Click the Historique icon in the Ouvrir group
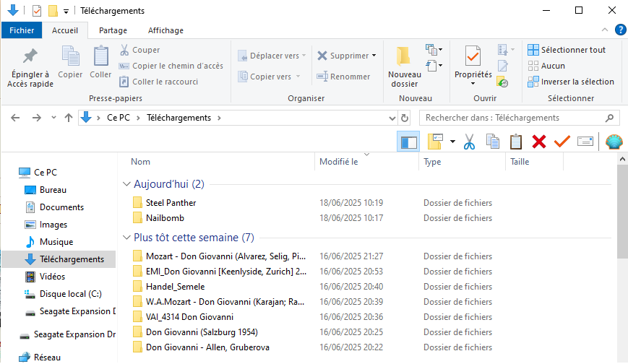The image size is (628, 364). coord(502,82)
